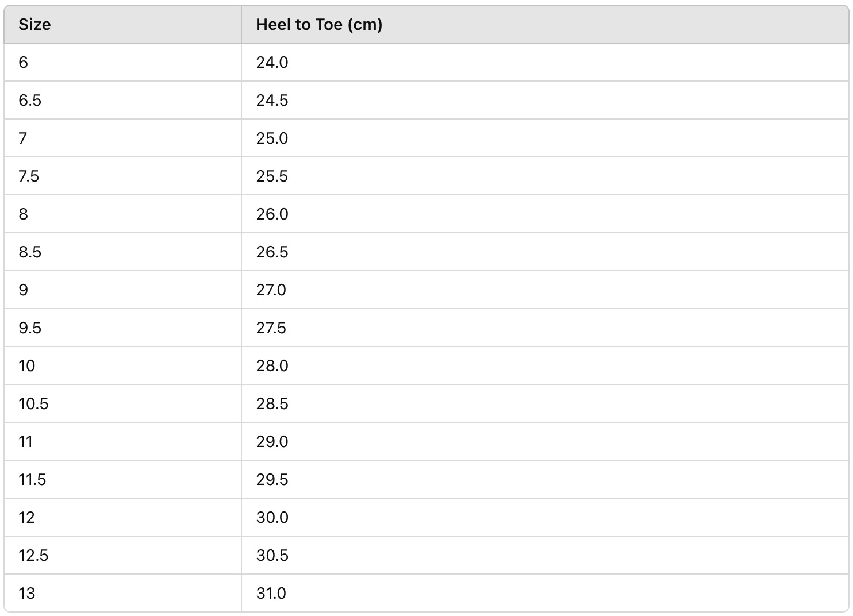Select the 27.0 heel to toe value
This screenshot has height=616, width=853.
(x=271, y=290)
